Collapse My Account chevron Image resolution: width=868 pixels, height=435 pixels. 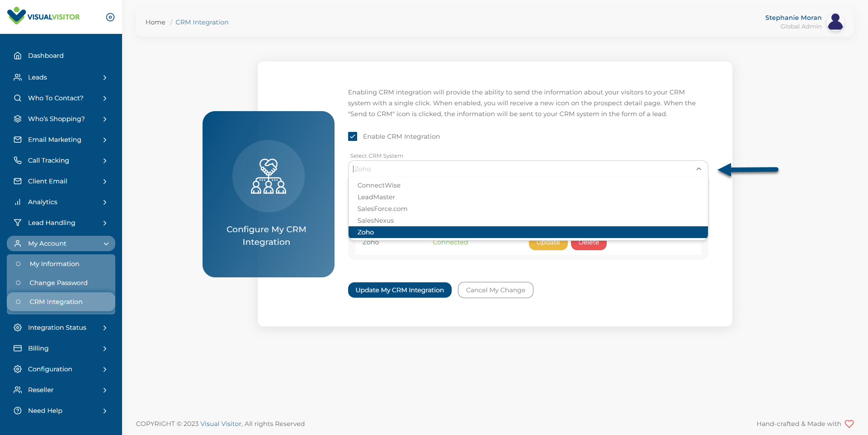106,244
